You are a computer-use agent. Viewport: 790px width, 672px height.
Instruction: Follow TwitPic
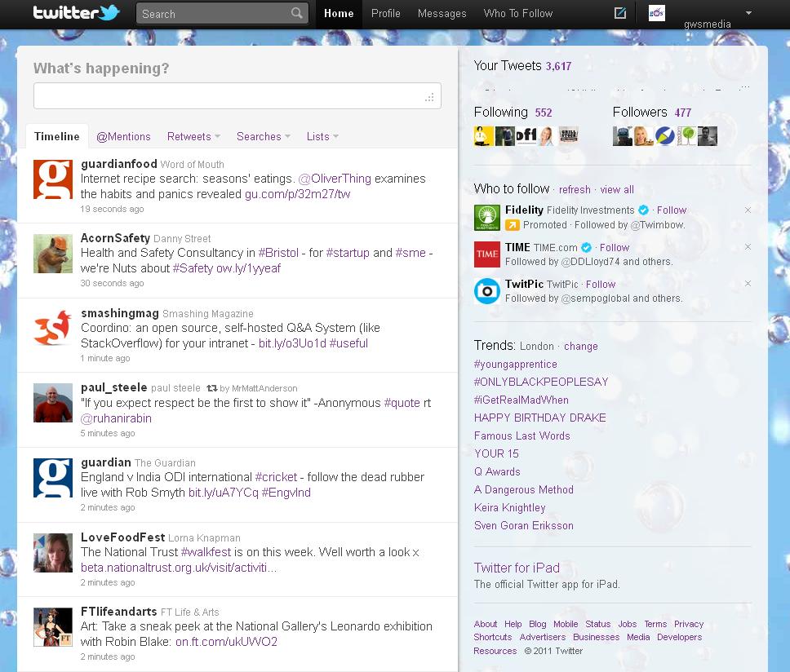click(601, 284)
